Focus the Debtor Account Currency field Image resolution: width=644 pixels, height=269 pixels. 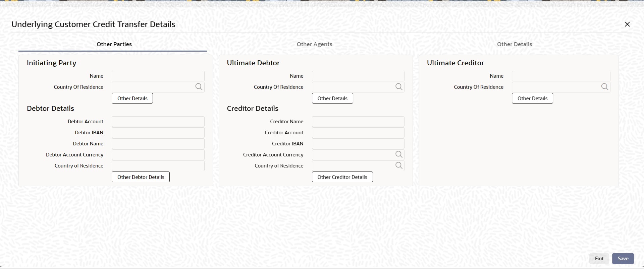(158, 155)
